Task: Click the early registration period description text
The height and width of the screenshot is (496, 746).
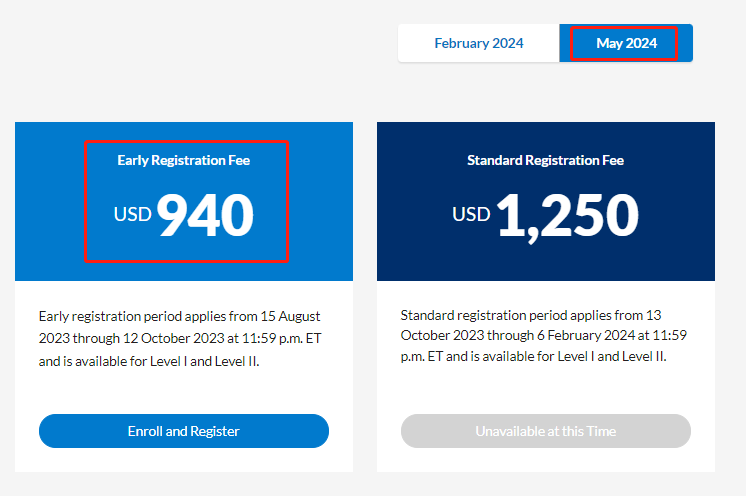Action: pos(180,339)
